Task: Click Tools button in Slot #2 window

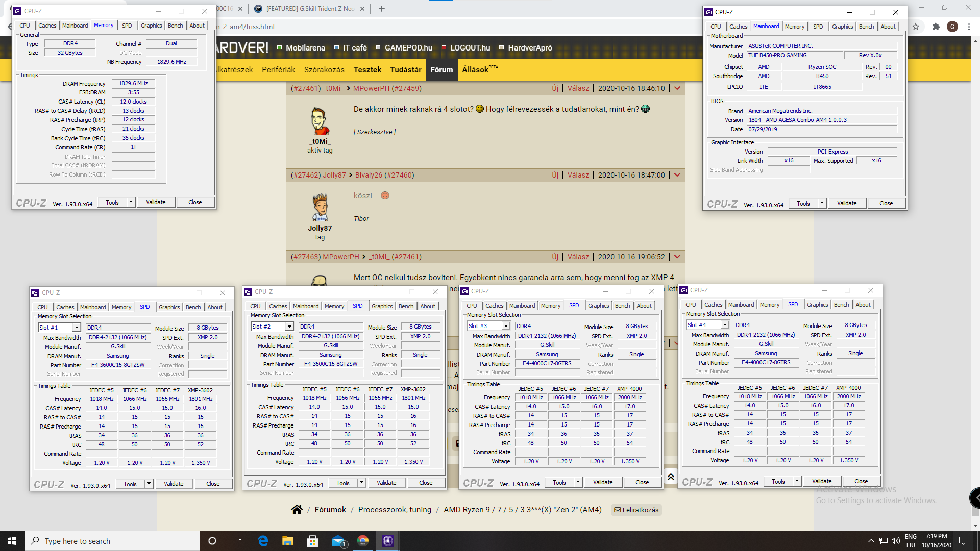Action: (343, 483)
